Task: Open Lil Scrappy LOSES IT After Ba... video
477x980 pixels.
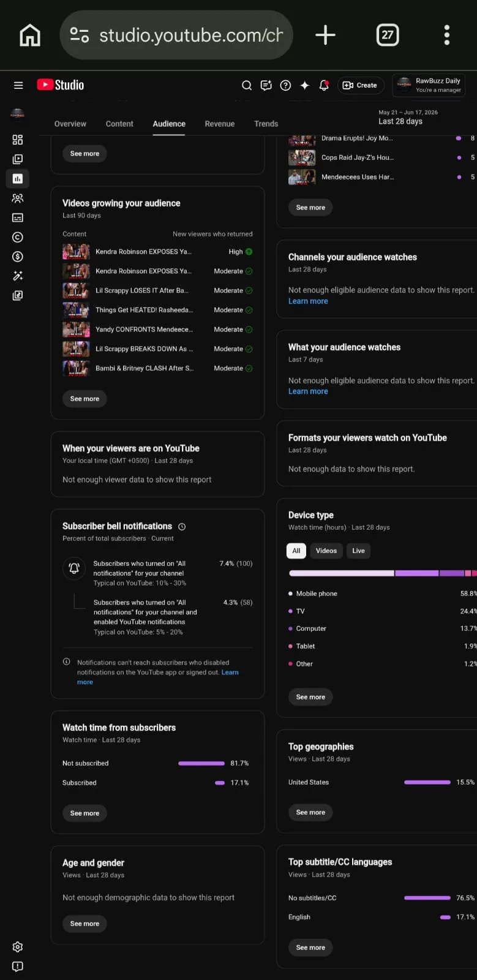Action: click(157, 290)
